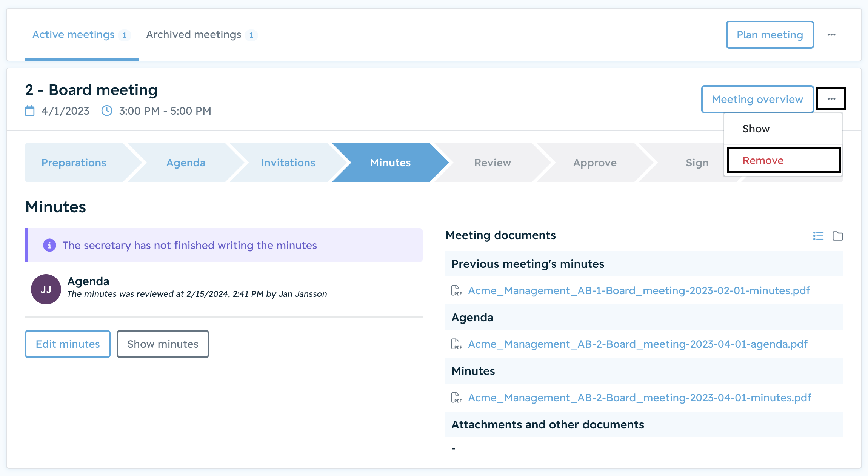Choose Remove from the dropdown menu
This screenshot has height=476, width=868.
pyautogui.click(x=783, y=160)
